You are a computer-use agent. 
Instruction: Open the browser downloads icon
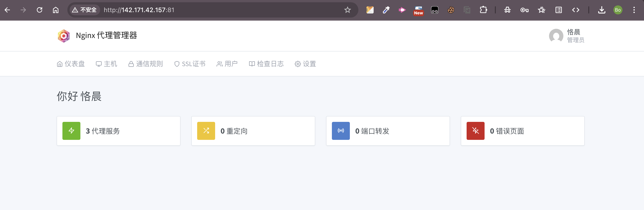pyautogui.click(x=602, y=10)
